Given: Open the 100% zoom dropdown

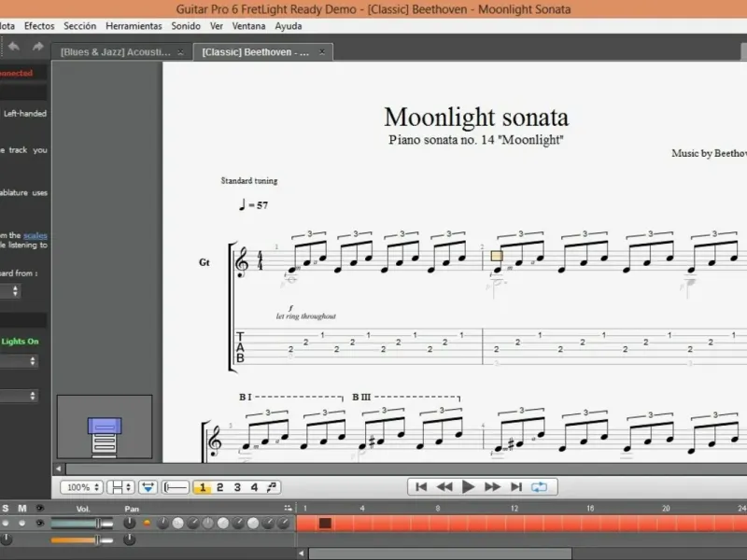Looking at the screenshot, I should tap(81, 487).
